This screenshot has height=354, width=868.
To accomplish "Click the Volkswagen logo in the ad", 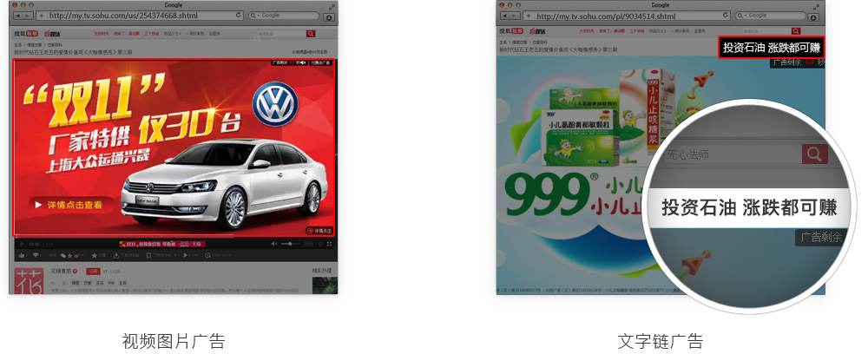I will (x=275, y=104).
